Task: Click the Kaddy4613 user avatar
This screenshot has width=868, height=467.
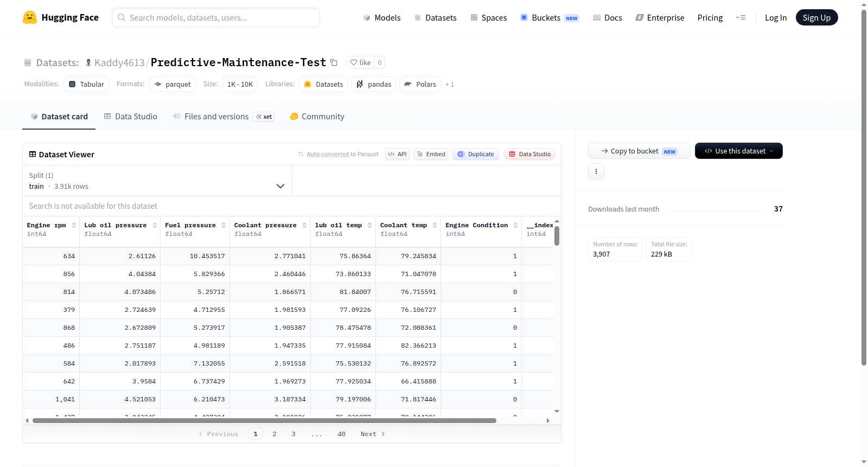Action: click(x=88, y=62)
